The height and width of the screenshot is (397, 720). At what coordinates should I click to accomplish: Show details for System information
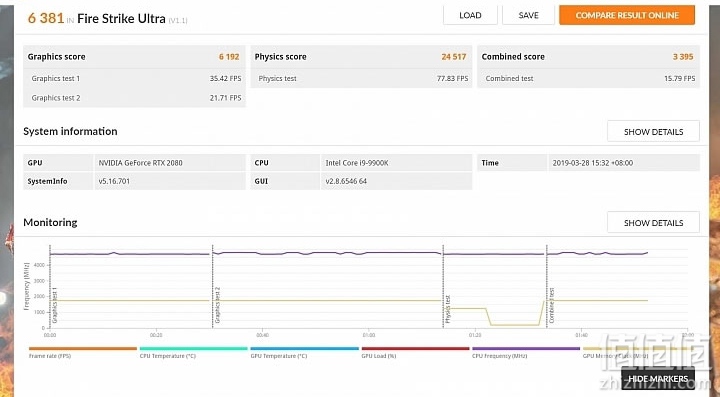(653, 132)
